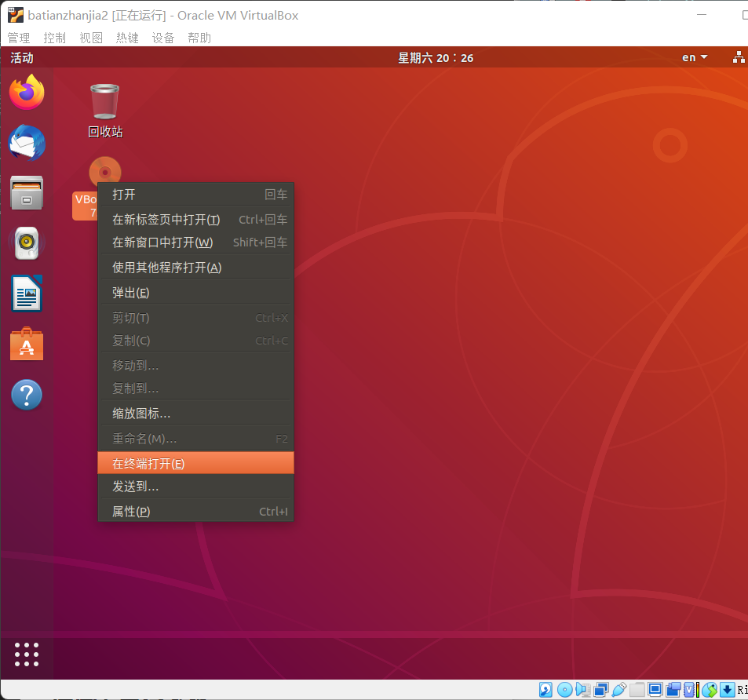Click mouse integration indicator in status bar

710,690
